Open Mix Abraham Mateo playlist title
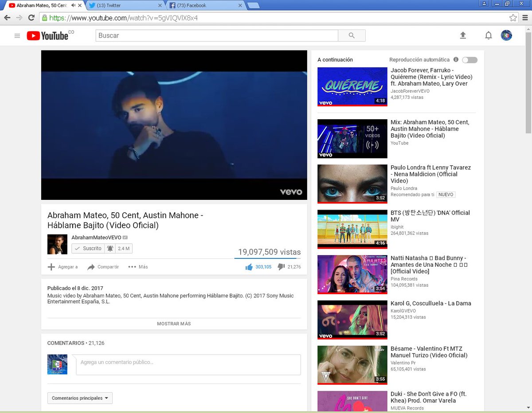This screenshot has width=532, height=413. (430, 129)
